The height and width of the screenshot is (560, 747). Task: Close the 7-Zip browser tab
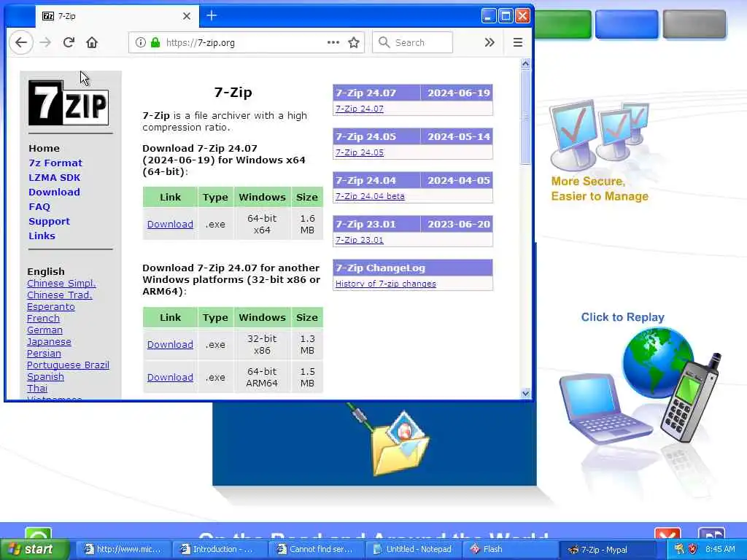(x=187, y=16)
